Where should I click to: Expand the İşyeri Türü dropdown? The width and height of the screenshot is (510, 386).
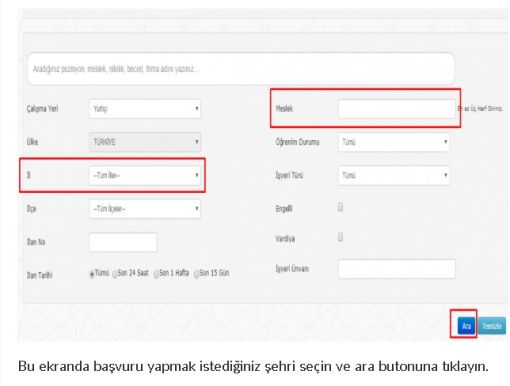[x=394, y=175]
